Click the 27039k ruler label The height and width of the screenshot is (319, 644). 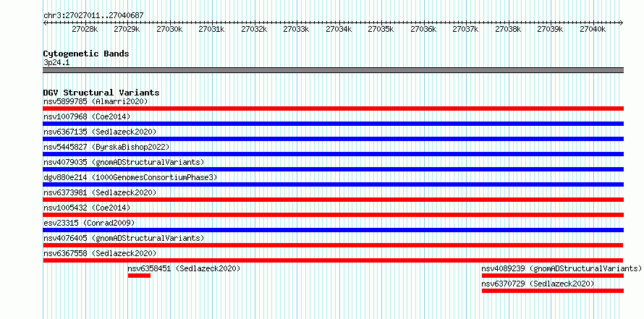click(551, 29)
